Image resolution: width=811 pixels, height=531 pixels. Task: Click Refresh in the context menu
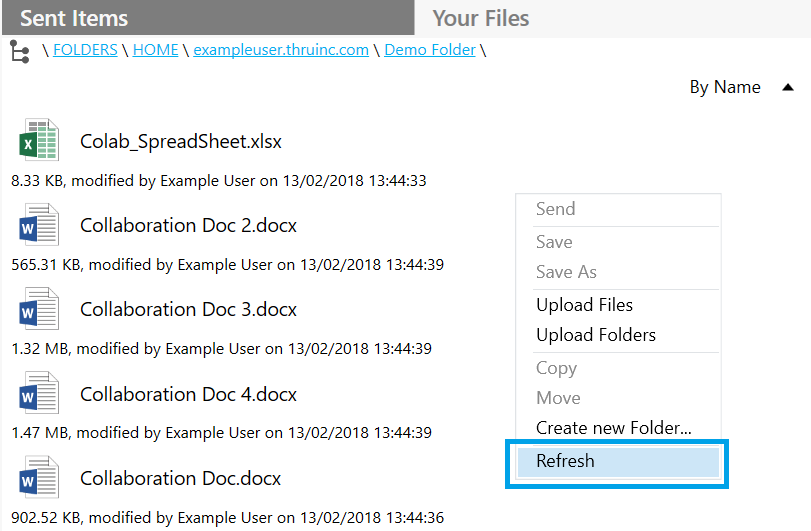pyautogui.click(x=618, y=462)
